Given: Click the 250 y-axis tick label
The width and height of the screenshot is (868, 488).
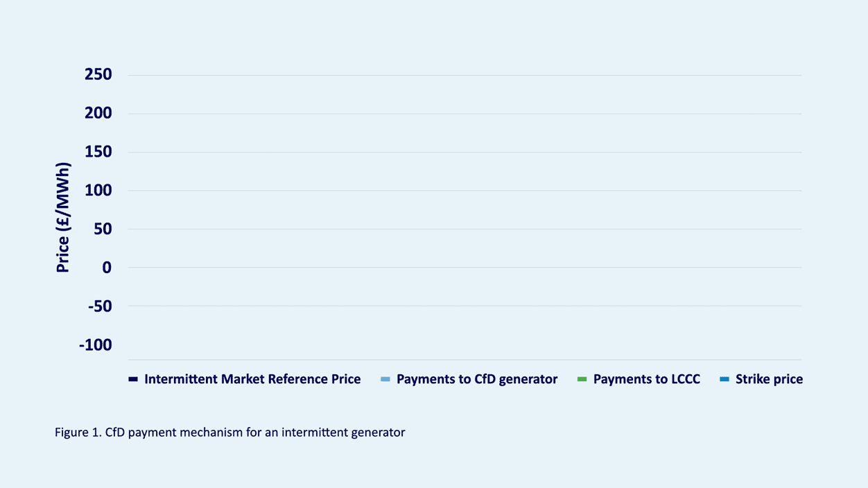Looking at the screenshot, I should (x=98, y=75).
